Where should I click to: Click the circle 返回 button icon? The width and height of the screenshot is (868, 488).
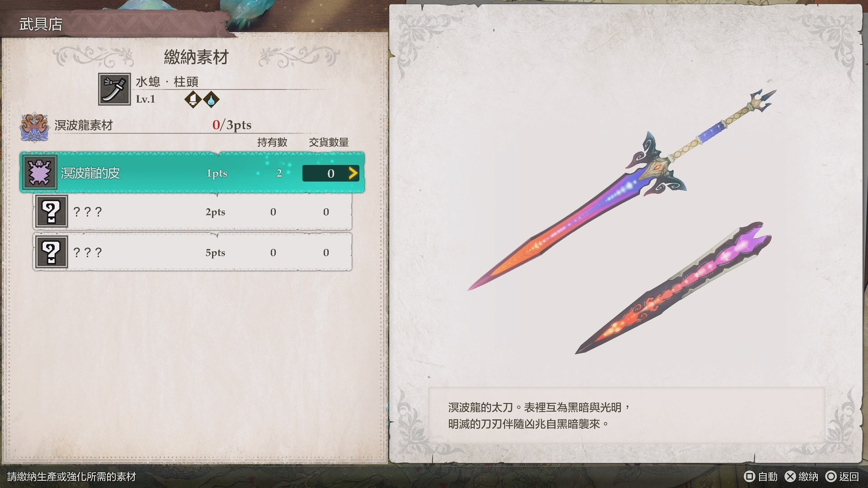pyautogui.click(x=831, y=476)
